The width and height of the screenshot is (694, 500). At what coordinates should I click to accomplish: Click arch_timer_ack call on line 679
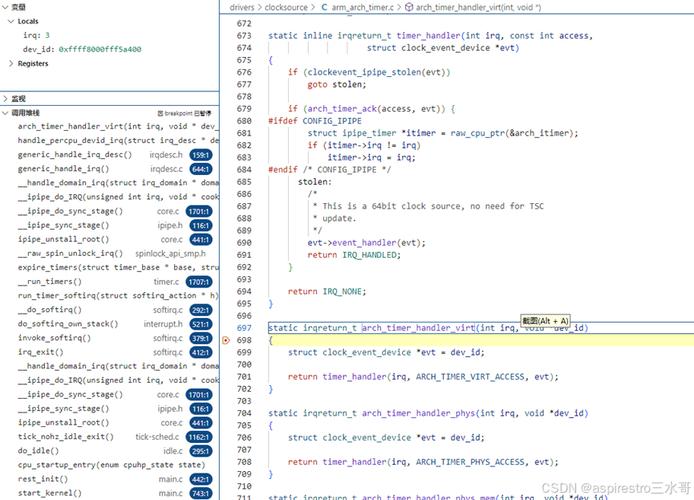(342, 109)
